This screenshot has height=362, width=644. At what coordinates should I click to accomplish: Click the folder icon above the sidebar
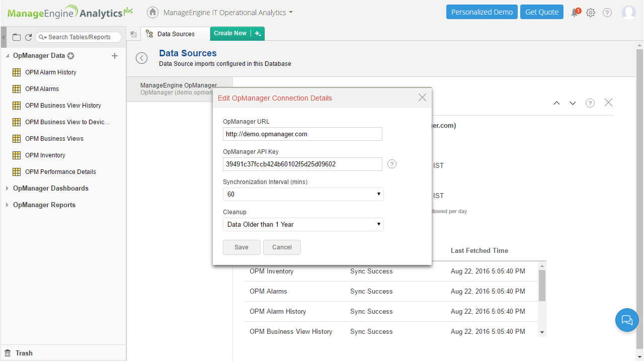17,37
